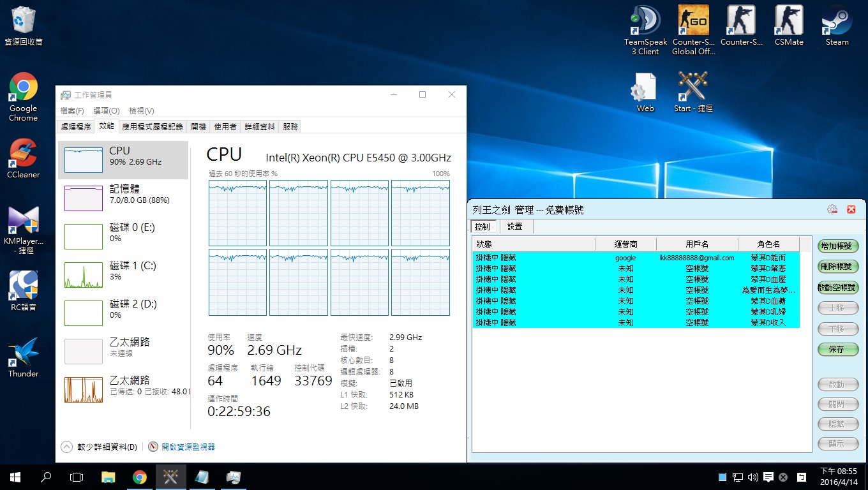Open the Recycle Bin desktop icon
Screen dimensions: 868x490
click(24, 26)
